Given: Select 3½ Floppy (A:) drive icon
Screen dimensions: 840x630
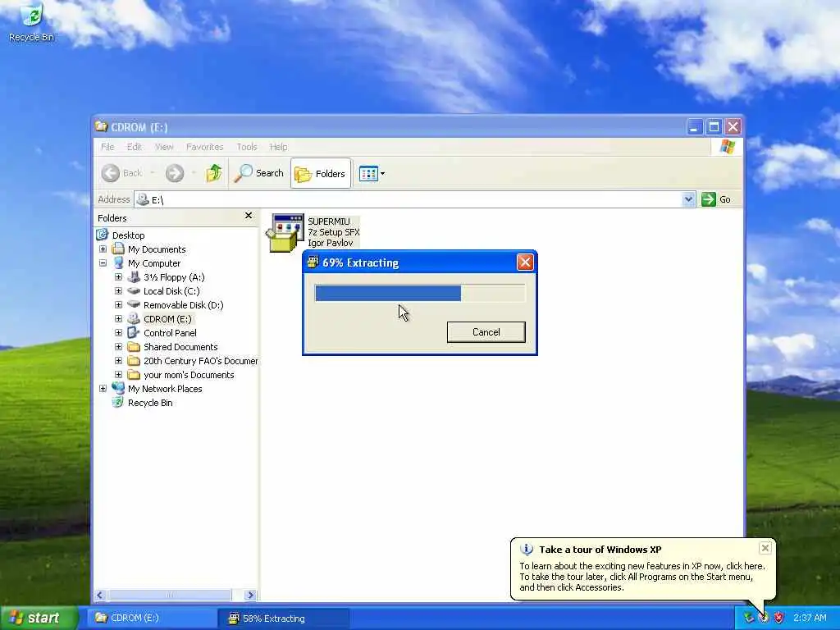Looking at the screenshot, I should click(x=134, y=277).
